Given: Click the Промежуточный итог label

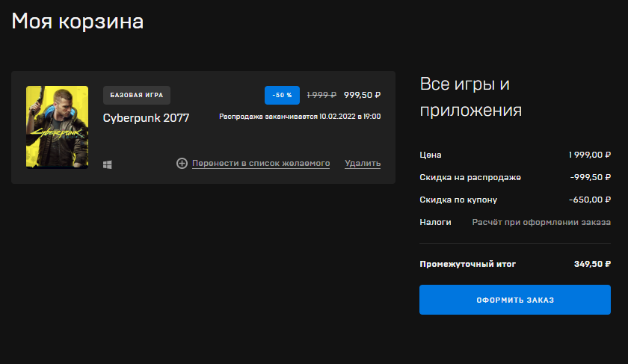Looking at the screenshot, I should pyautogui.click(x=468, y=264).
